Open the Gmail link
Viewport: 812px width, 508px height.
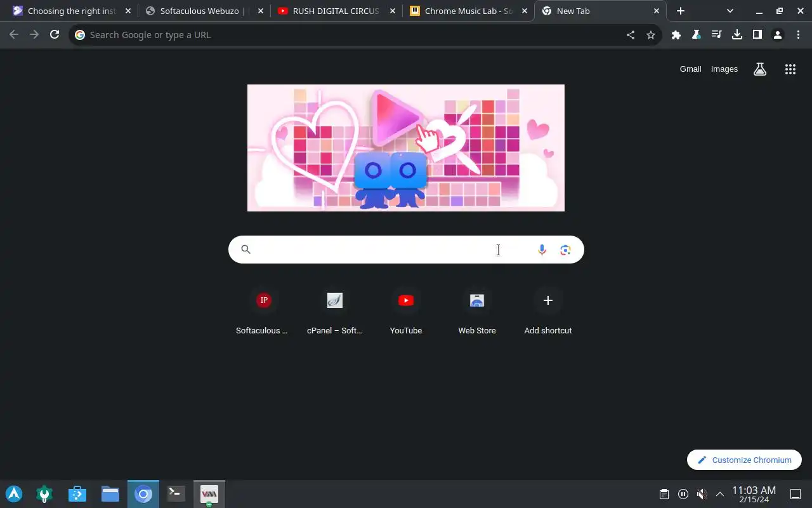pyautogui.click(x=690, y=69)
